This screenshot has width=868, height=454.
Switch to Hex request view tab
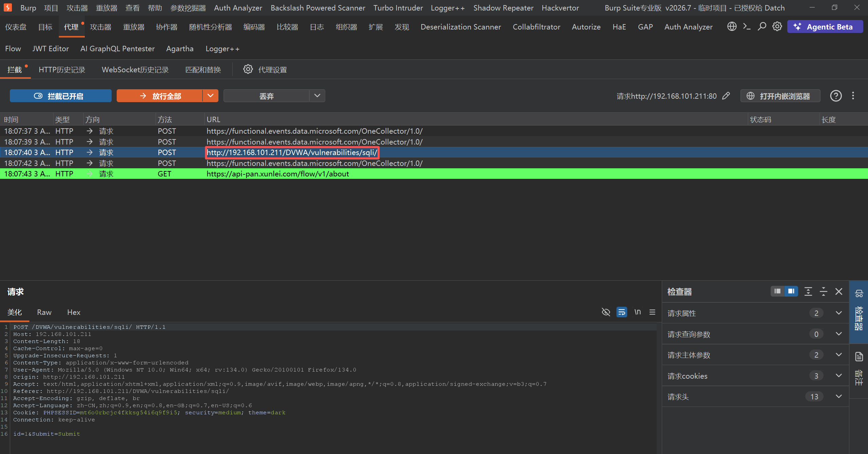click(74, 312)
